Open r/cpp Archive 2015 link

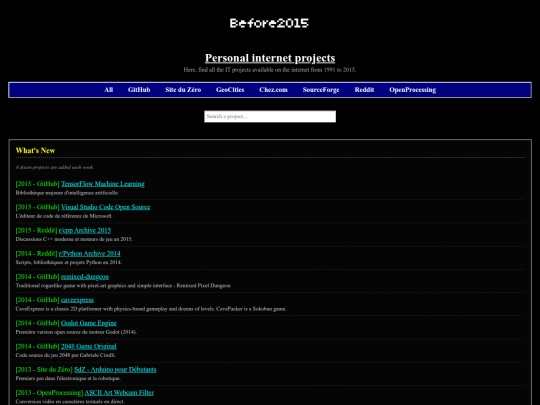pyautogui.click(x=85, y=230)
